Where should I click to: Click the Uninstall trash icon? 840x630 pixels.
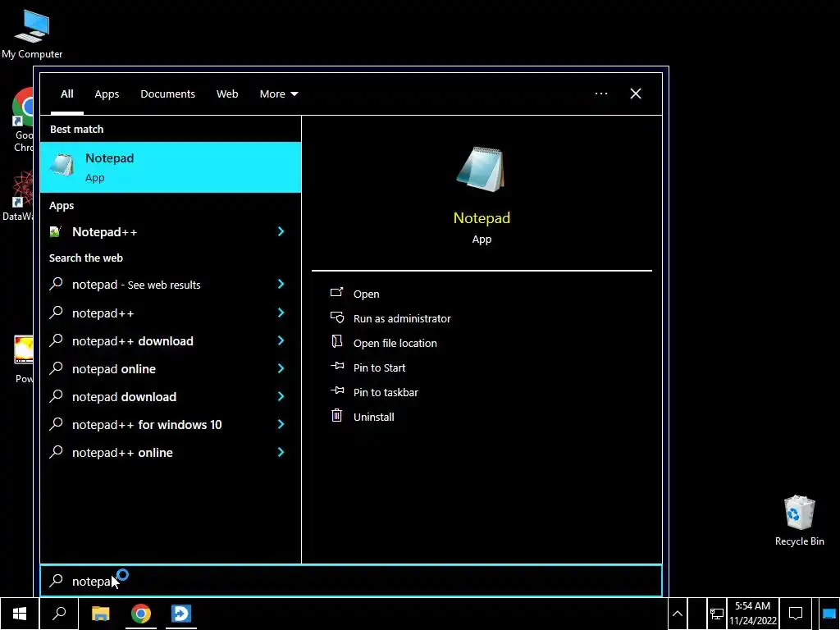point(336,416)
